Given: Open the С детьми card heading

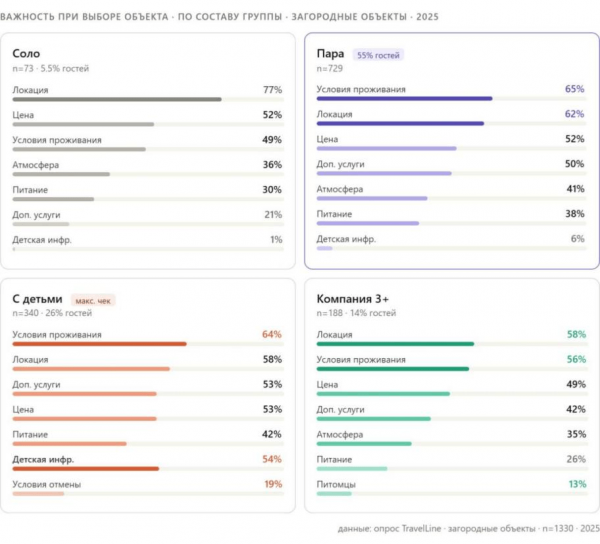Looking at the screenshot, I should click(x=37, y=299).
